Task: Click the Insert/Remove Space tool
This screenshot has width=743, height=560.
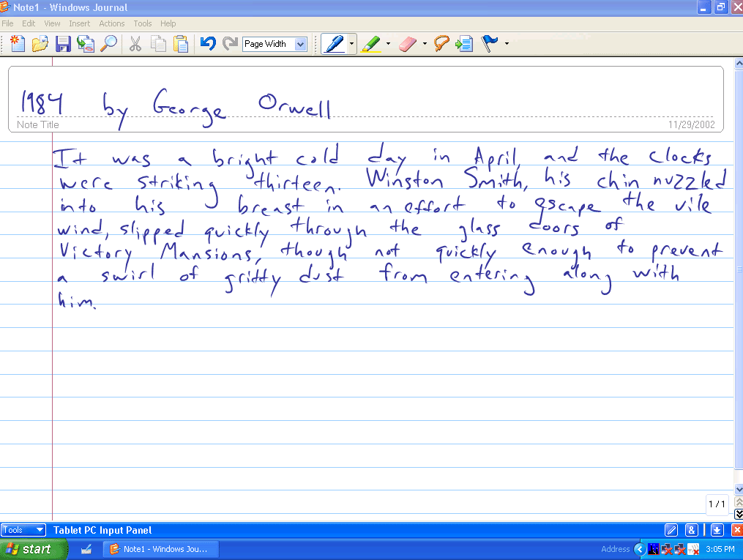Action: tap(463, 44)
